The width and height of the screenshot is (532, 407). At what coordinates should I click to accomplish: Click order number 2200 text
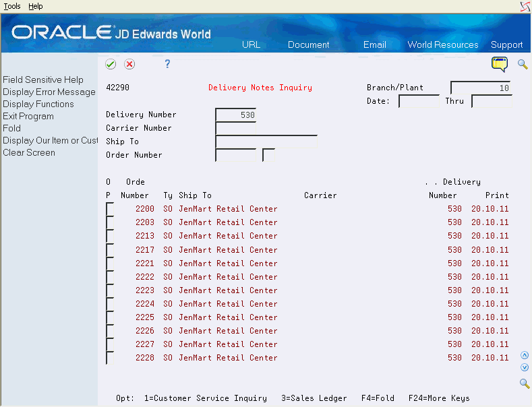145,209
